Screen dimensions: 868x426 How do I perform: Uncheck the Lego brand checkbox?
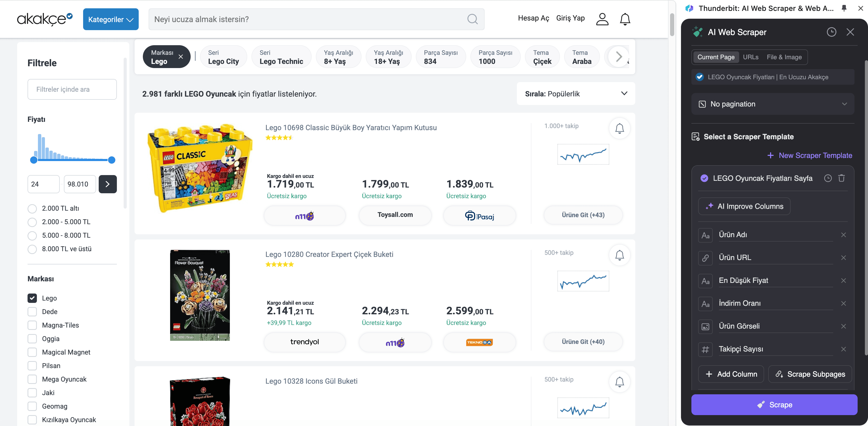(32, 298)
